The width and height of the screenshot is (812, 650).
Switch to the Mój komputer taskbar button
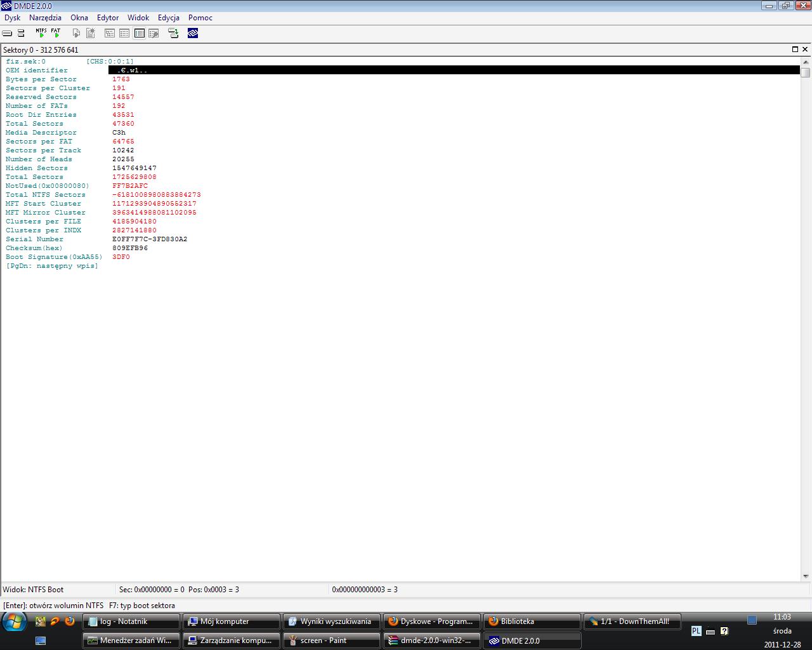click(x=232, y=621)
